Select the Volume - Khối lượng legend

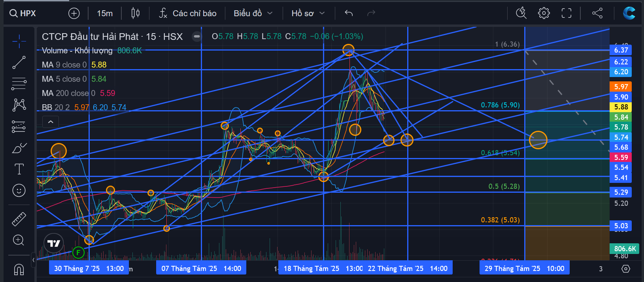(92, 51)
